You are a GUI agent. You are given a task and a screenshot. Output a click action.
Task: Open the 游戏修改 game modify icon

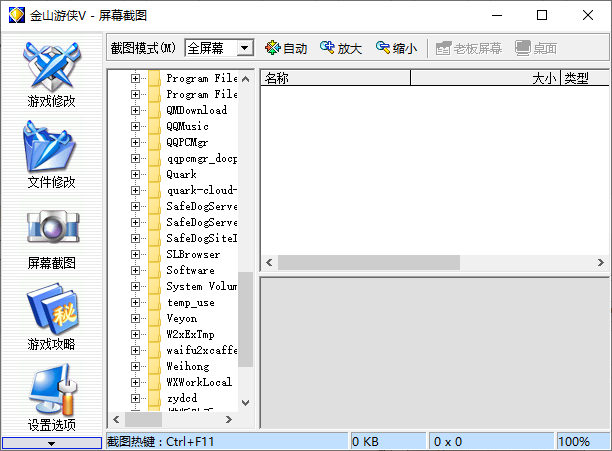(x=52, y=67)
